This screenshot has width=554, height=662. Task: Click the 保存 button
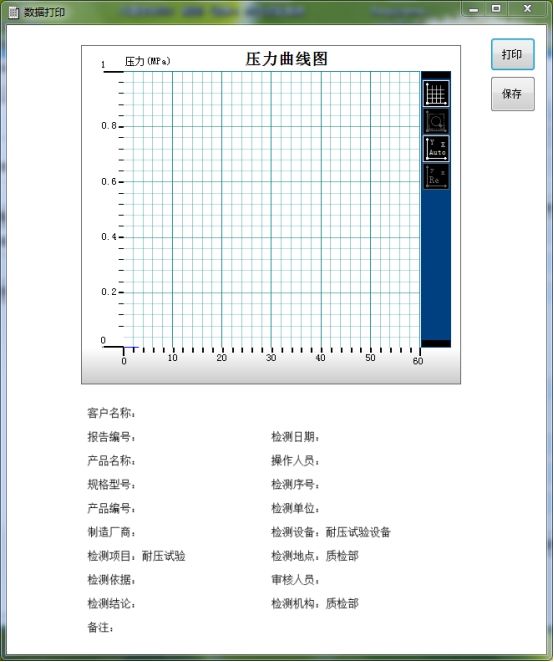512,94
